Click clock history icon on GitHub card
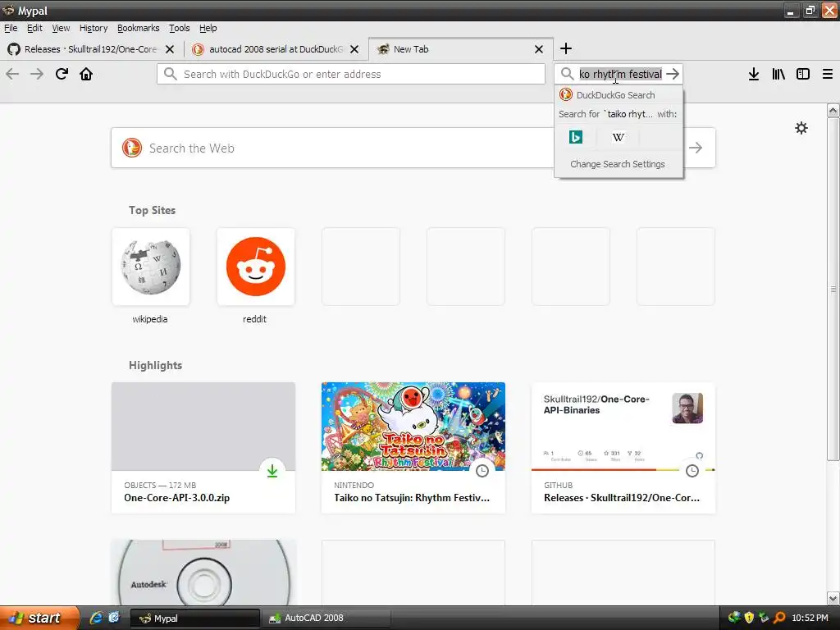840x630 pixels. [x=692, y=470]
